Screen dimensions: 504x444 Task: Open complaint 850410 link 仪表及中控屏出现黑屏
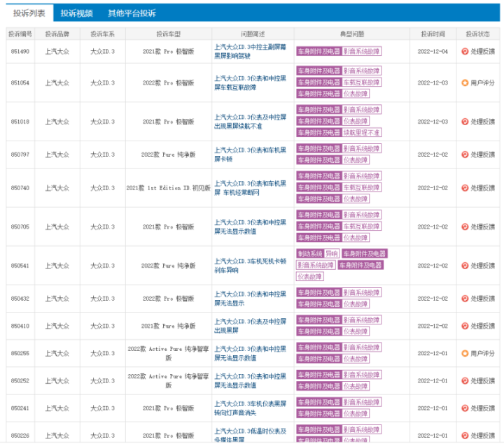click(250, 326)
